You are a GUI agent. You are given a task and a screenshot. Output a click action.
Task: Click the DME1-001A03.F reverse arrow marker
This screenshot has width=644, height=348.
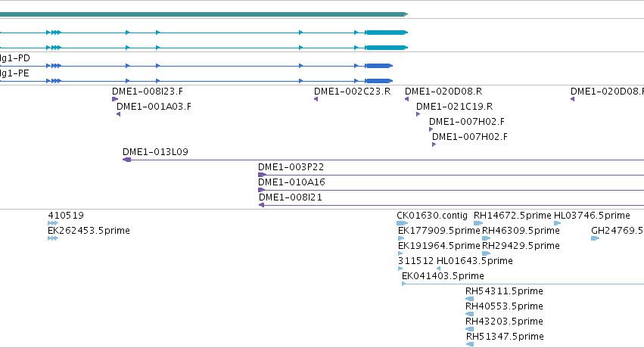coord(118,114)
